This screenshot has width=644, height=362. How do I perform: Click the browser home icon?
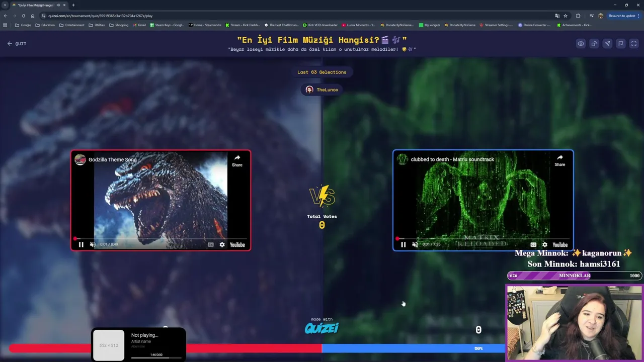[x=32, y=16]
